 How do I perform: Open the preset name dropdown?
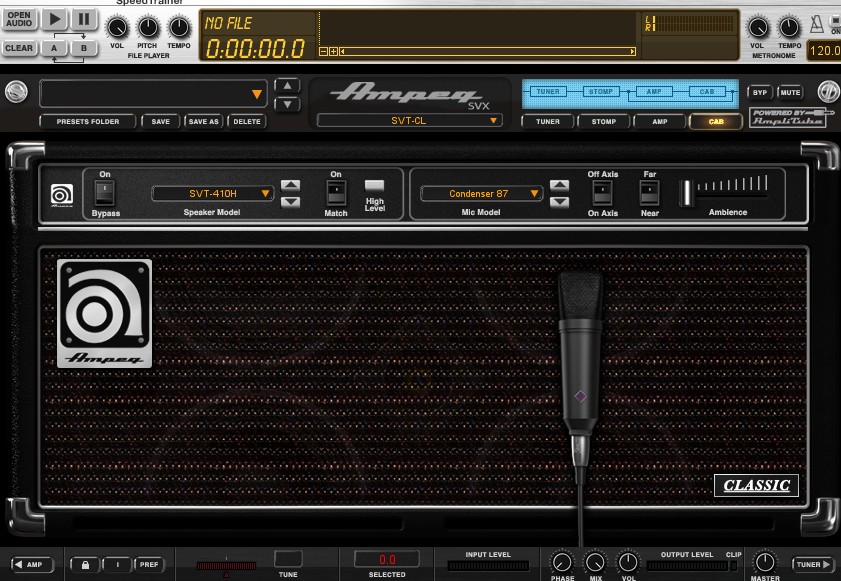[x=153, y=94]
